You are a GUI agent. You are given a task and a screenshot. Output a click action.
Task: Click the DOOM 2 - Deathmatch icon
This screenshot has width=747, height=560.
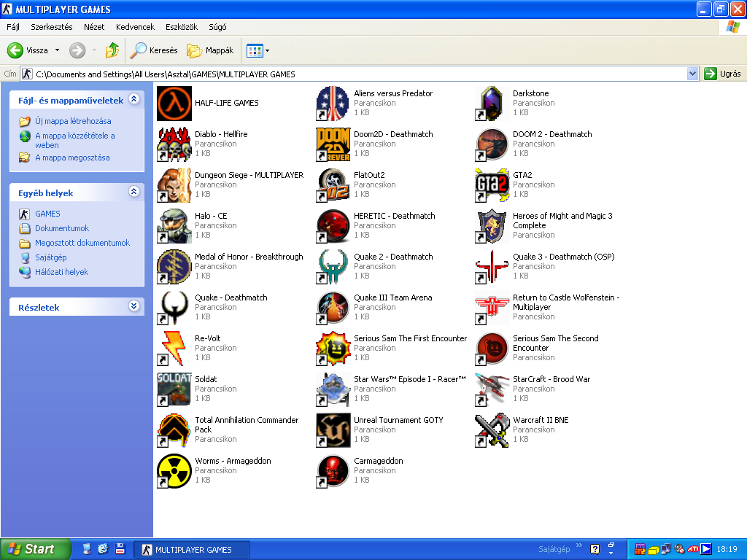point(492,144)
